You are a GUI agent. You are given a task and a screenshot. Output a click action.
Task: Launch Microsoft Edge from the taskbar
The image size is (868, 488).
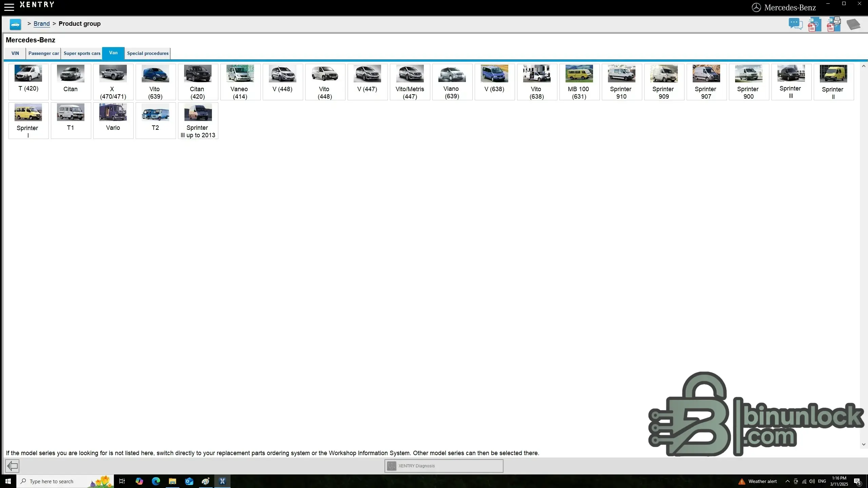coord(156,481)
